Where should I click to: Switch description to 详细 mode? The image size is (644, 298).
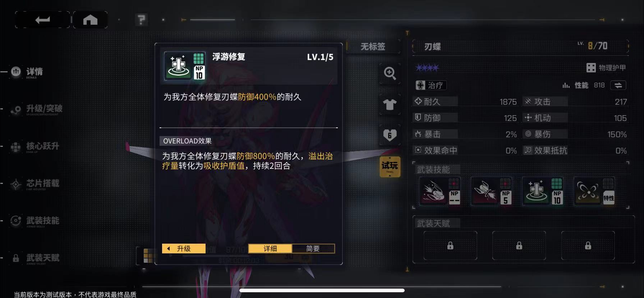[270, 249]
